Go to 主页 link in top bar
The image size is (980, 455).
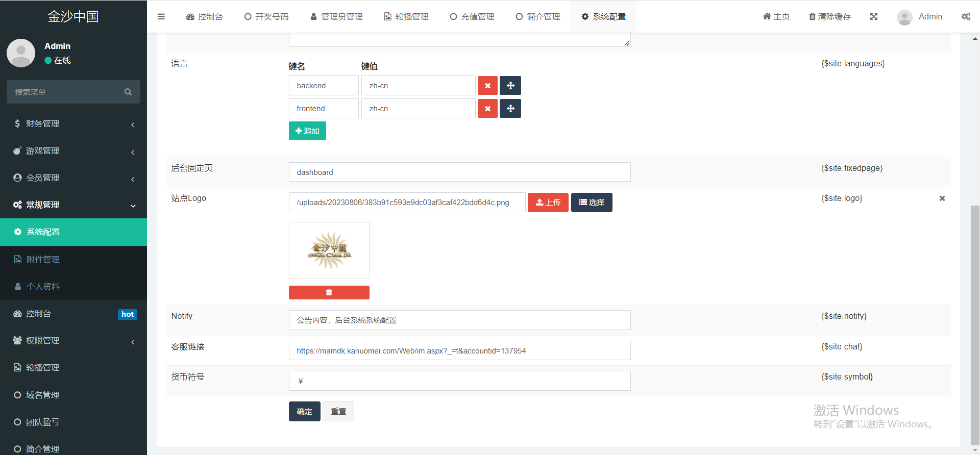tap(776, 16)
